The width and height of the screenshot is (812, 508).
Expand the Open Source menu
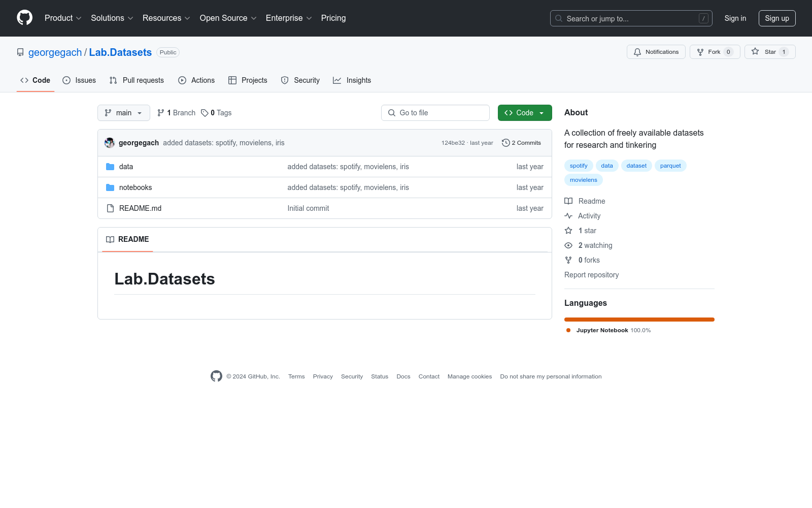[228, 18]
